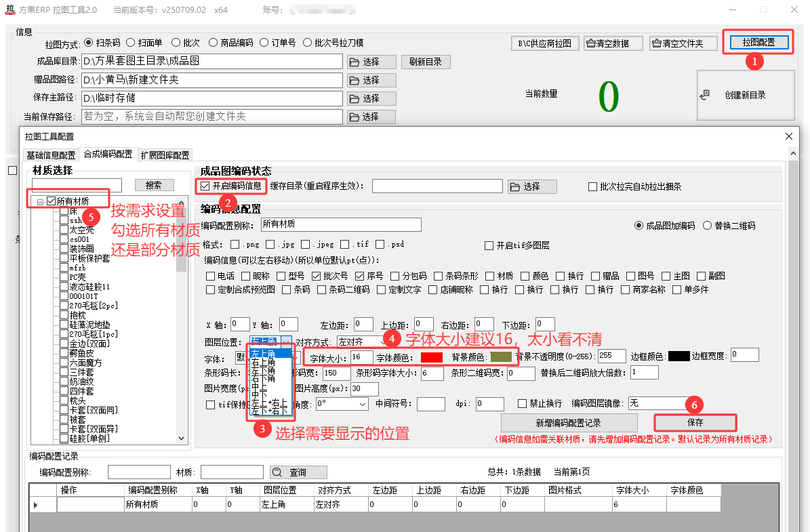
Task: Collapse the 所有材质 tree node
Action: 40,202
